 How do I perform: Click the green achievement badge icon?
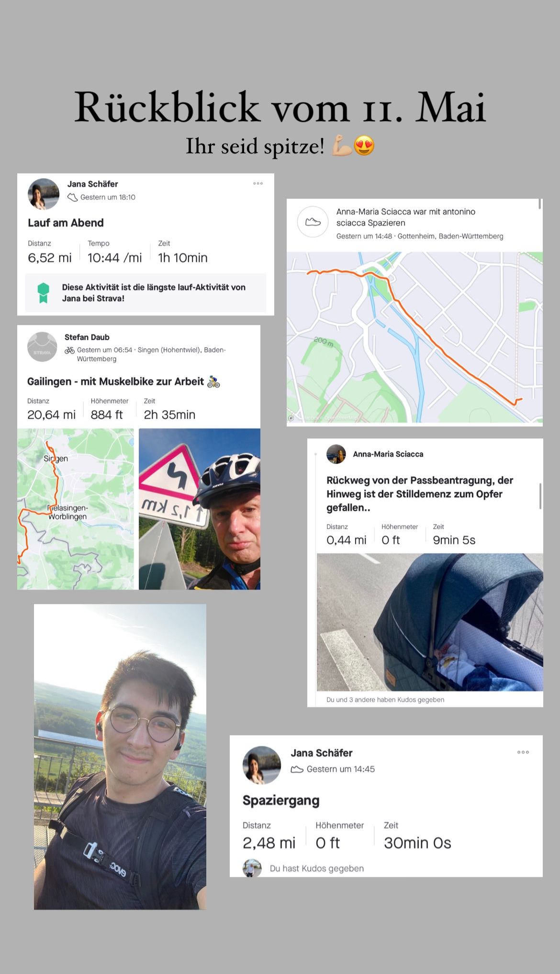[44, 293]
